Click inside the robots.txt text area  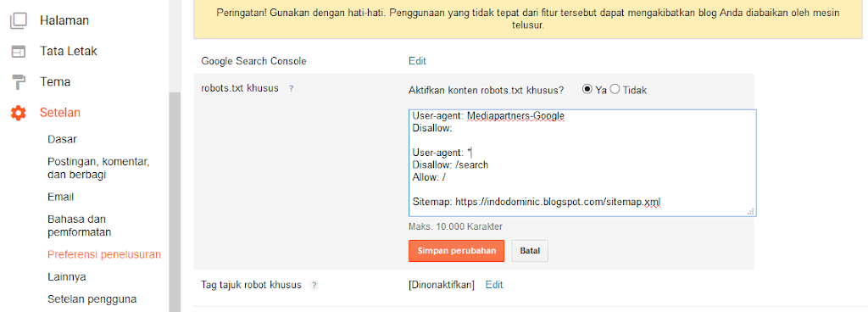tap(582, 163)
